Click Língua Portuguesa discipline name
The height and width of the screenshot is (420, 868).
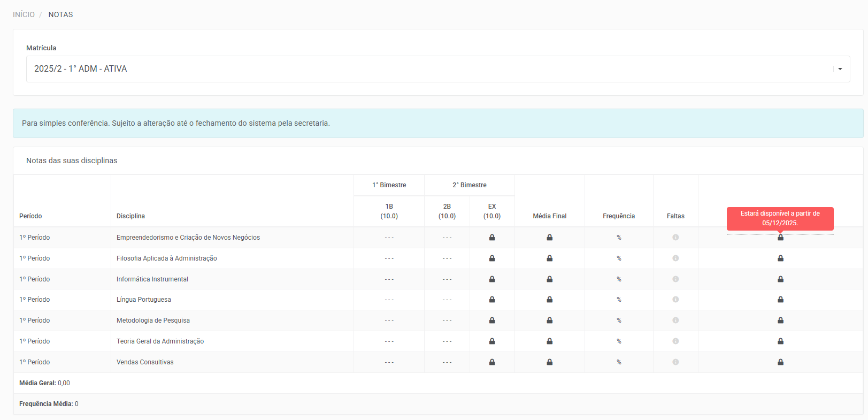pyautogui.click(x=144, y=300)
